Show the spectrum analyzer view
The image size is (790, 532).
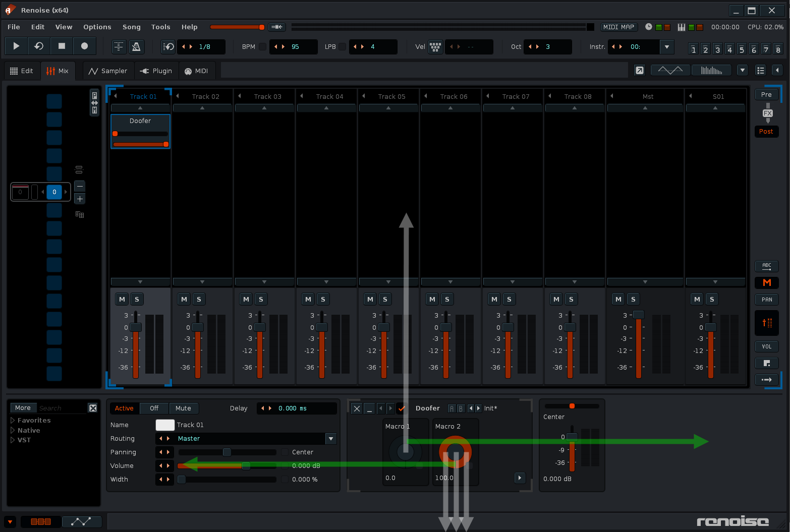[x=711, y=71]
